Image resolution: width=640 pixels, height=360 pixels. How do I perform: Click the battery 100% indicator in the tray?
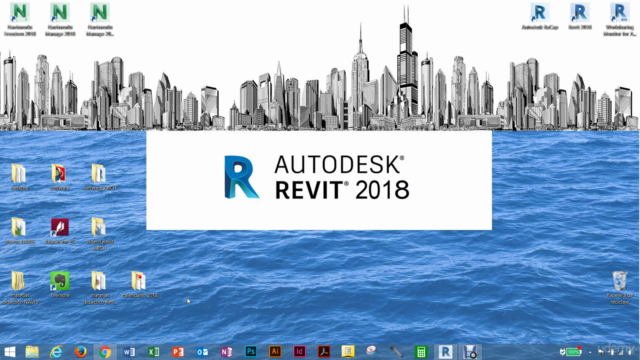click(573, 352)
